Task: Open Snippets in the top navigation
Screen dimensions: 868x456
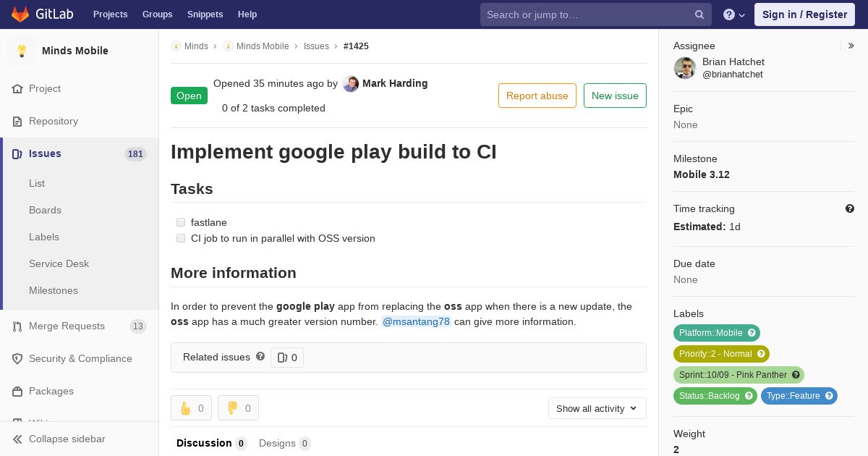Action: pyautogui.click(x=205, y=14)
